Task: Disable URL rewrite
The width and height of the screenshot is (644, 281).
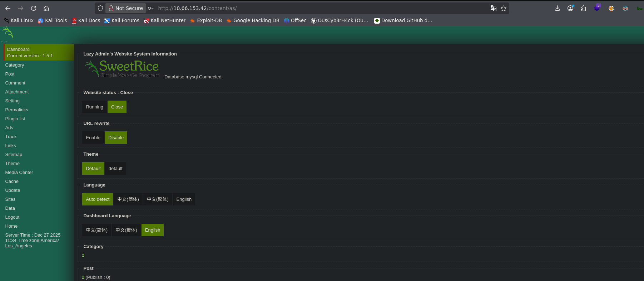Action: (116, 138)
